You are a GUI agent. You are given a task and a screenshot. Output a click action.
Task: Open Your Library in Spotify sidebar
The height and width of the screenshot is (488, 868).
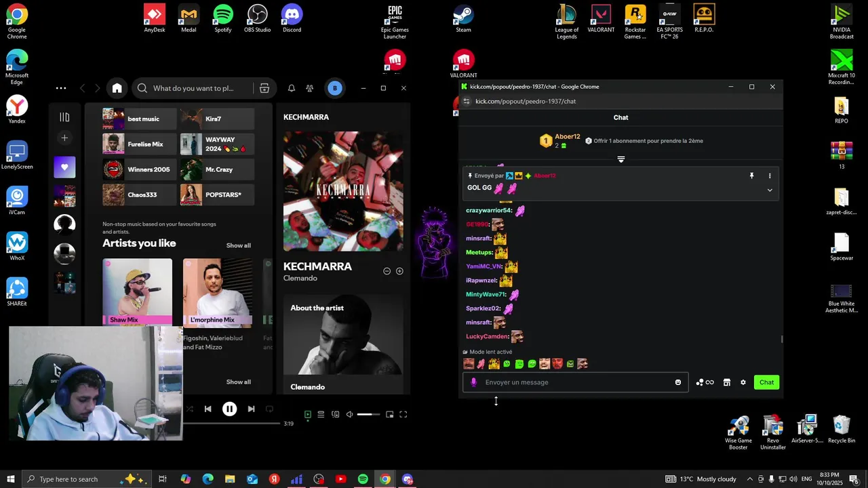pos(64,117)
